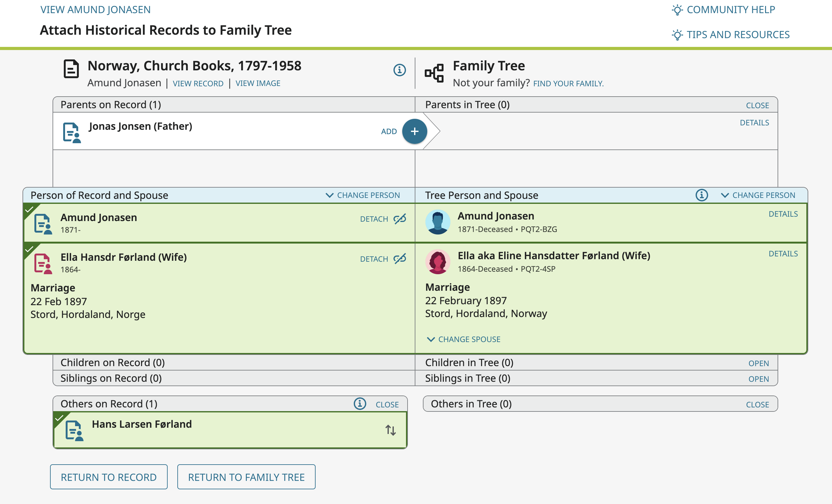Select the Hans Larsen Førland record entry
Screen dimensions: 832x504
tap(141, 424)
